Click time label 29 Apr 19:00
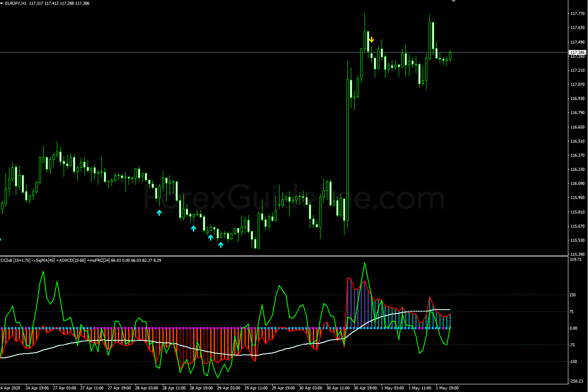Screen dimensions: 588x392 click(283, 388)
